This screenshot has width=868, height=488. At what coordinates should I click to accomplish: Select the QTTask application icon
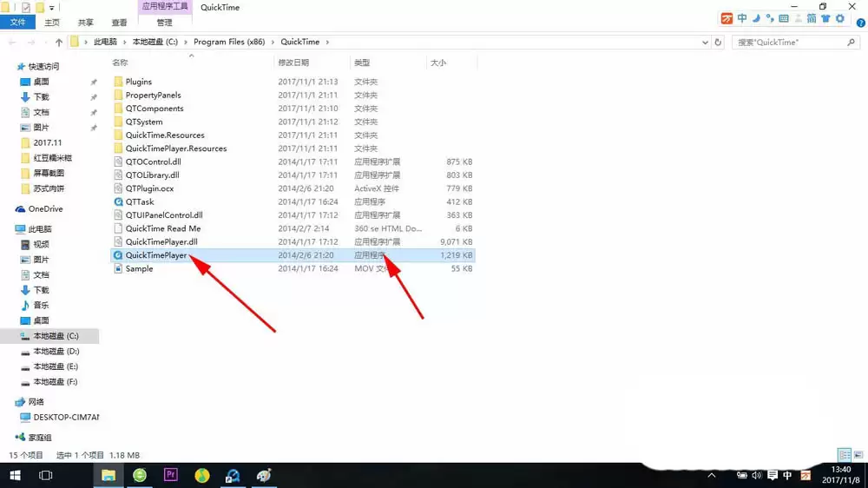pos(118,201)
